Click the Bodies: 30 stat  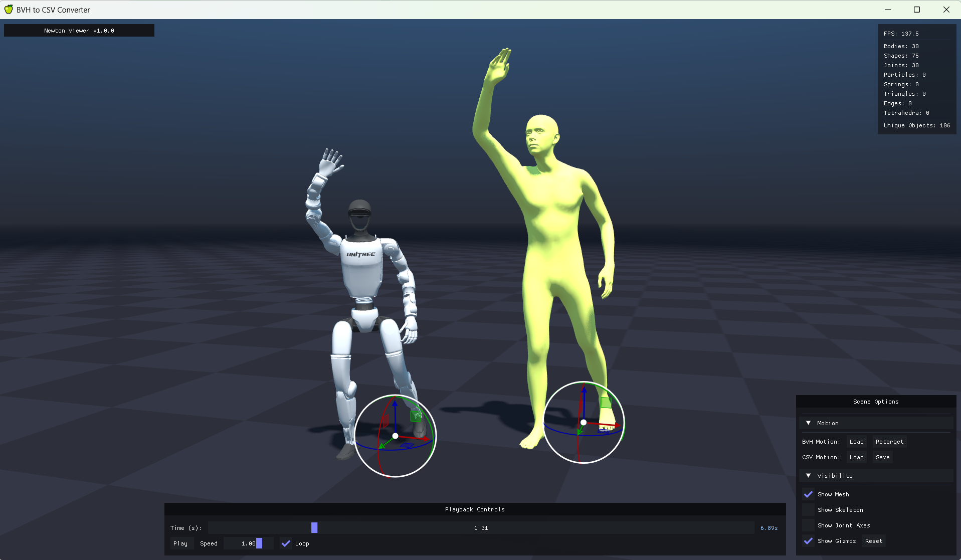point(901,46)
